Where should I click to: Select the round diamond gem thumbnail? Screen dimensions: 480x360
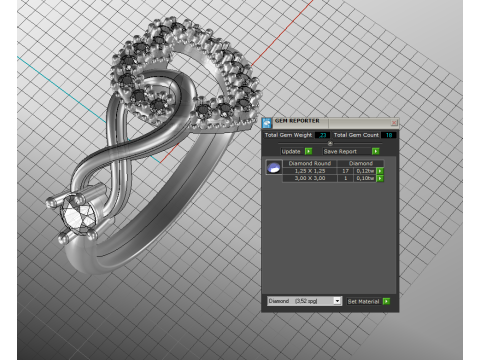[x=274, y=167]
